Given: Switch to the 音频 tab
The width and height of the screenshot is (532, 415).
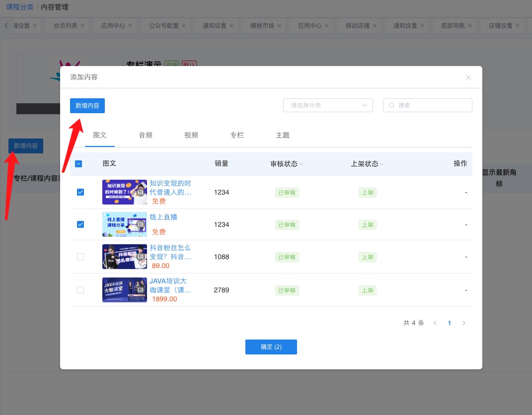Looking at the screenshot, I should [146, 135].
